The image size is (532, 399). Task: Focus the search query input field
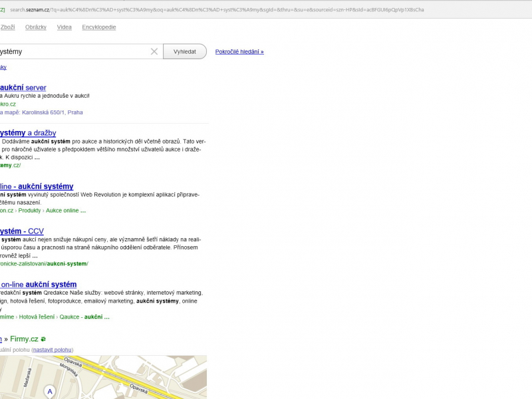[73, 51]
